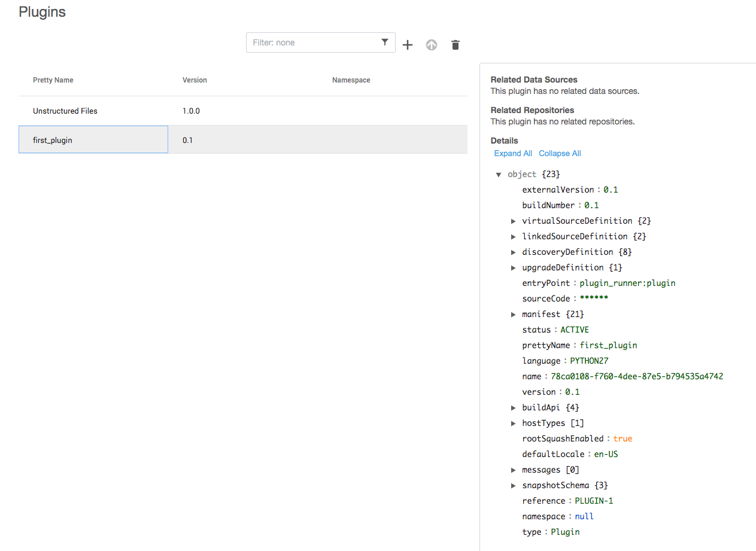Expand the snapshotSchema node

(514, 486)
